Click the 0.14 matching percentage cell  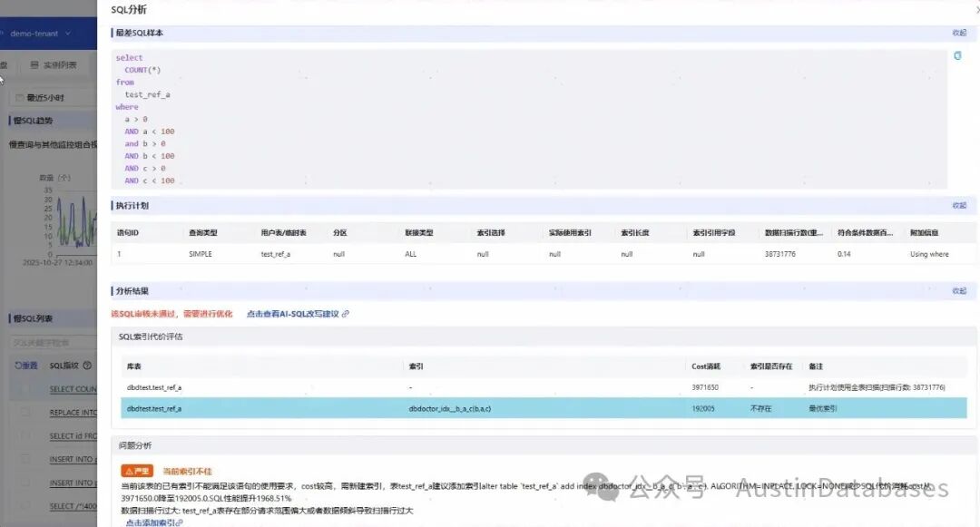click(844, 254)
